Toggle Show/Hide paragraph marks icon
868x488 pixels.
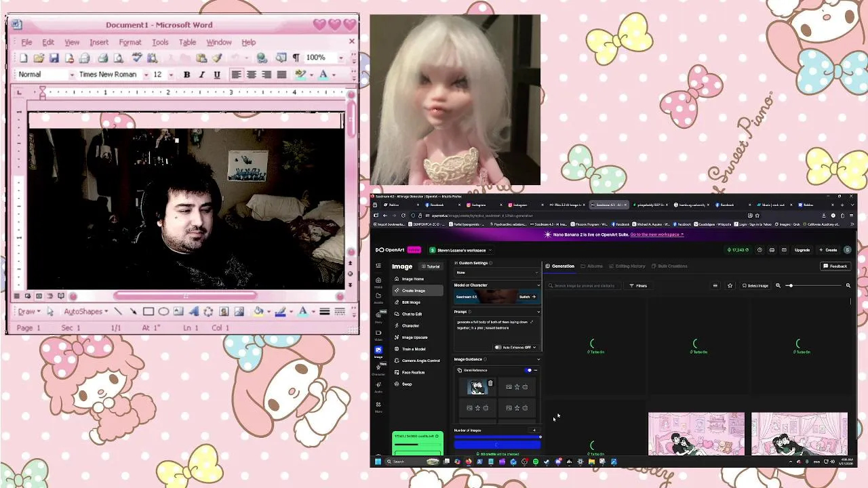(x=296, y=58)
